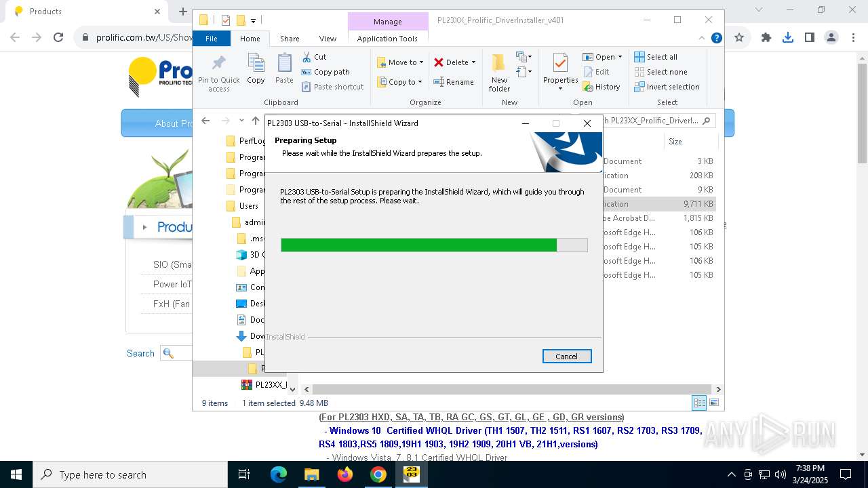
Task: Switch to the Home ribbon tab
Action: click(x=250, y=39)
